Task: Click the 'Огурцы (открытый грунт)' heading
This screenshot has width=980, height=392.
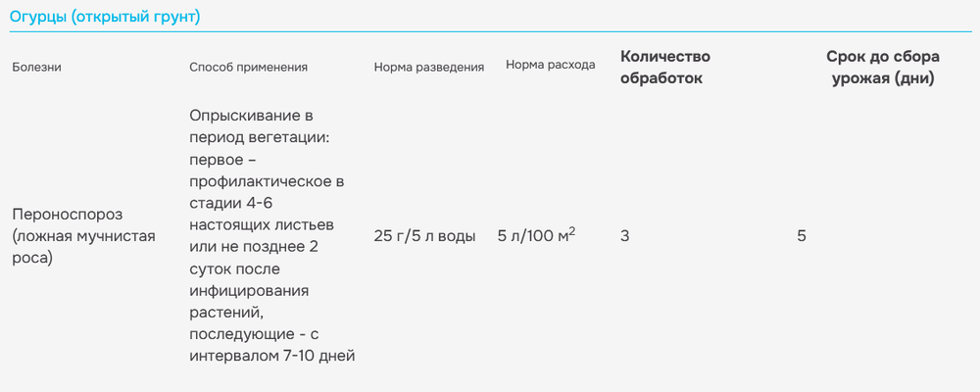Action: coord(105,17)
